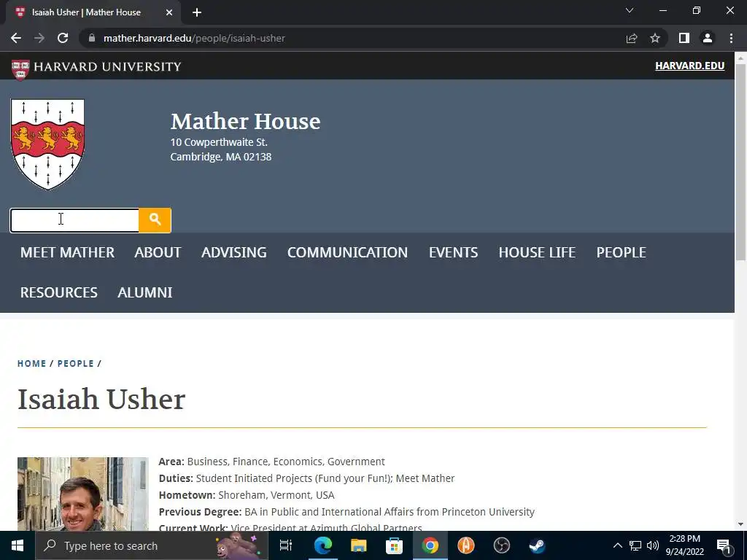747x560 pixels.
Task: Open EVENTS menu item
Action: coord(453,252)
